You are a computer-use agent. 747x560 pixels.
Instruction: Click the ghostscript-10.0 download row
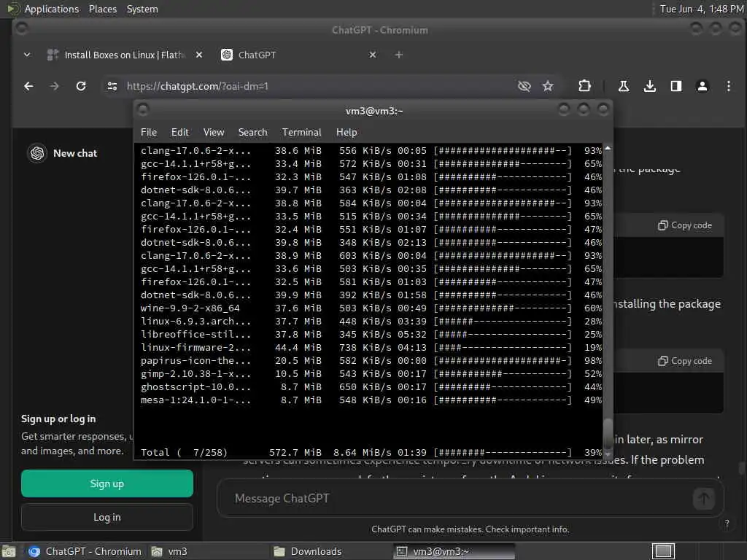(371, 386)
